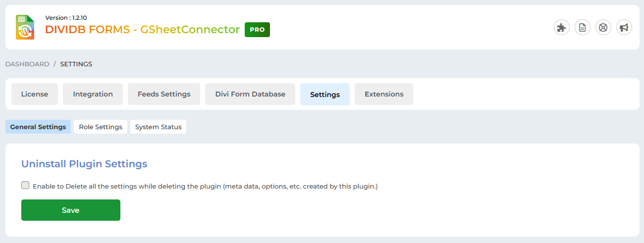Go to the Feeds Settings tab
The image size is (644, 243).
[164, 94]
